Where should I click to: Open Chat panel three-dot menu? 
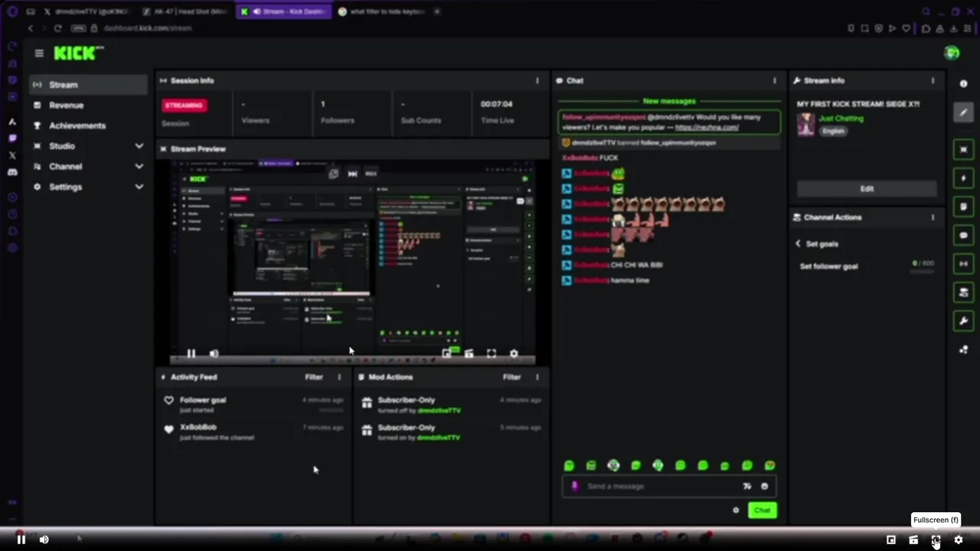click(x=774, y=80)
